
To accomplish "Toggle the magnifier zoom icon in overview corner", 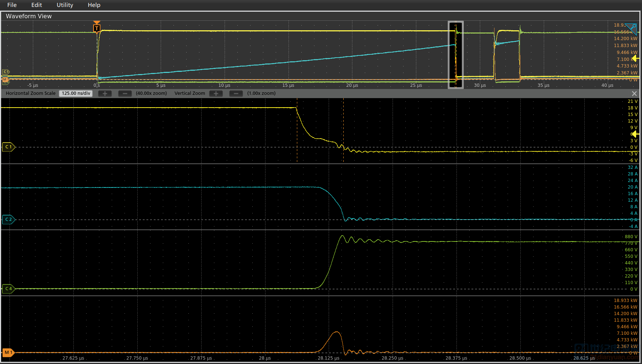I will 631,28.
